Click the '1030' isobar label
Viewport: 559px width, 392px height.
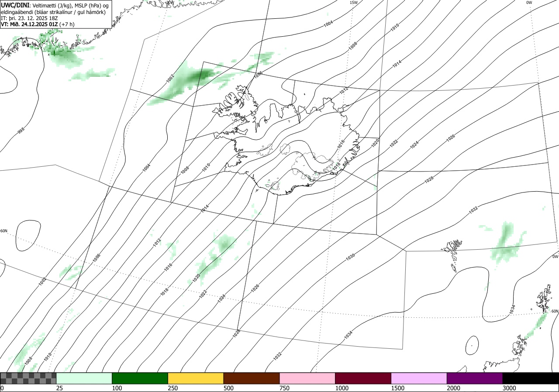[x=350, y=257]
